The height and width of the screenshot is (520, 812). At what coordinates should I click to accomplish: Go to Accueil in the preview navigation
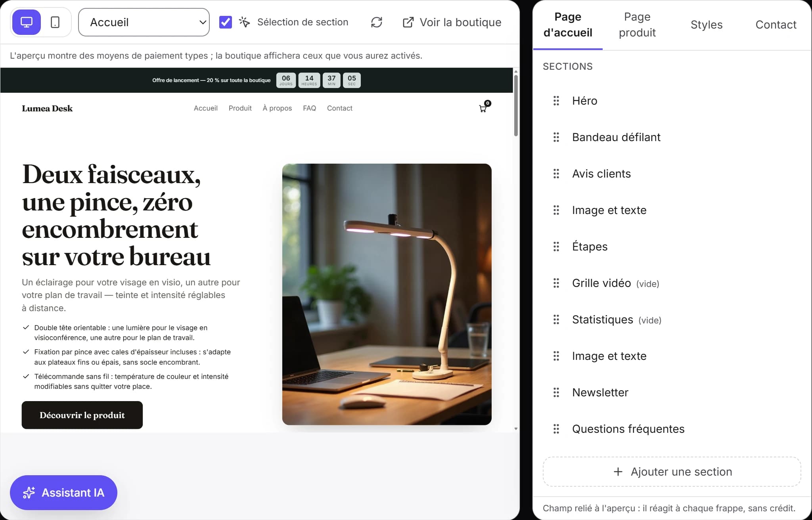(205, 108)
